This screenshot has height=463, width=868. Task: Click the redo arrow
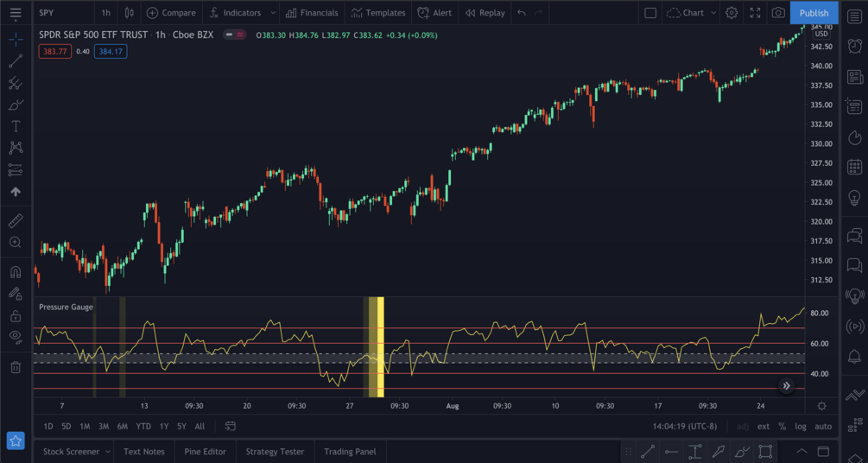(538, 13)
